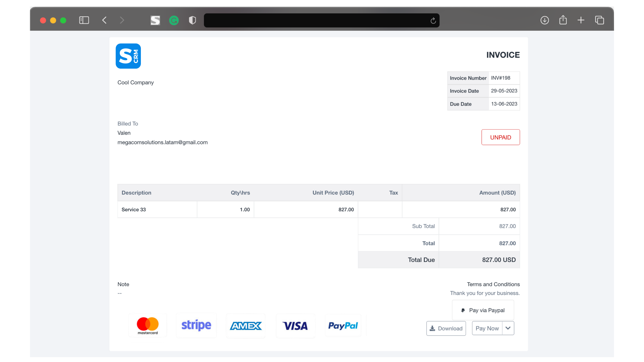Navigate back using the back arrow
Viewport: 644px width, 362px height.
104,20
